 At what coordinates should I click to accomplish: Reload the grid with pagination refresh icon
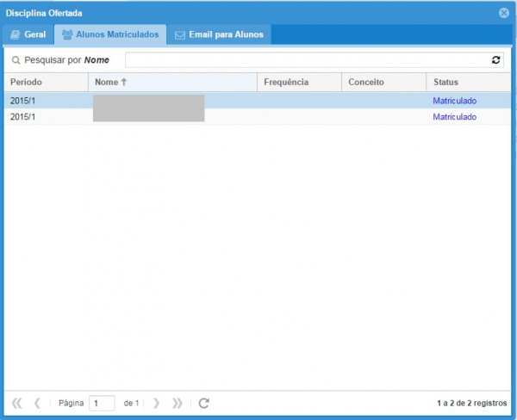pyautogui.click(x=204, y=403)
